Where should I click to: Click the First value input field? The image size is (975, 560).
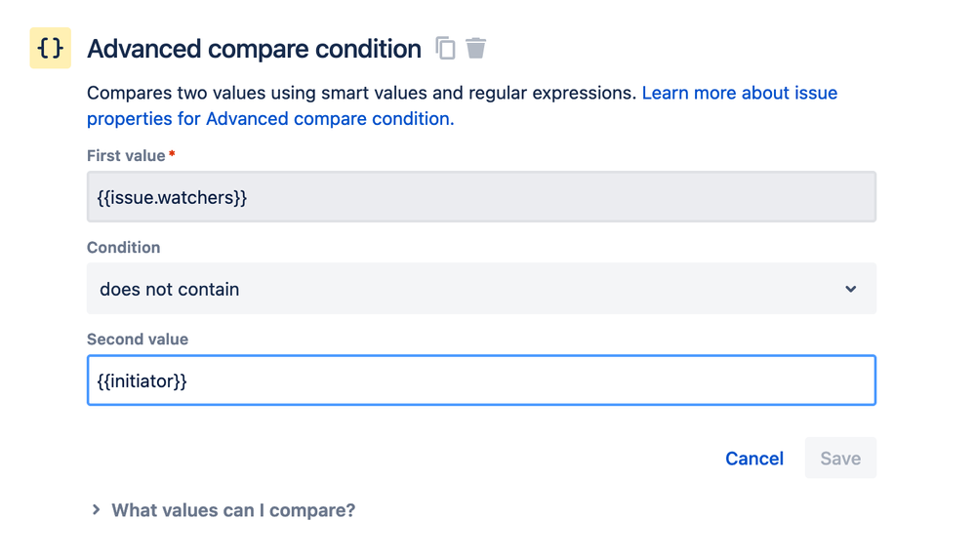tap(481, 197)
